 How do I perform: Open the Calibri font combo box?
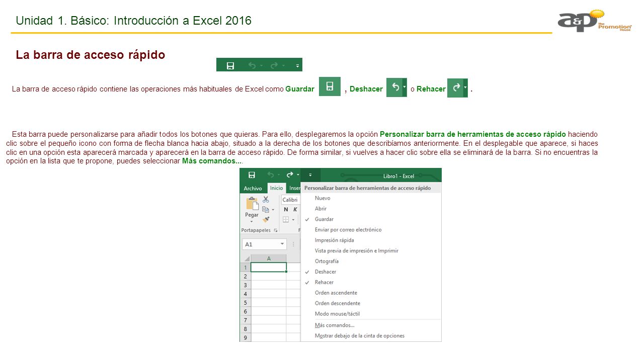(x=291, y=200)
